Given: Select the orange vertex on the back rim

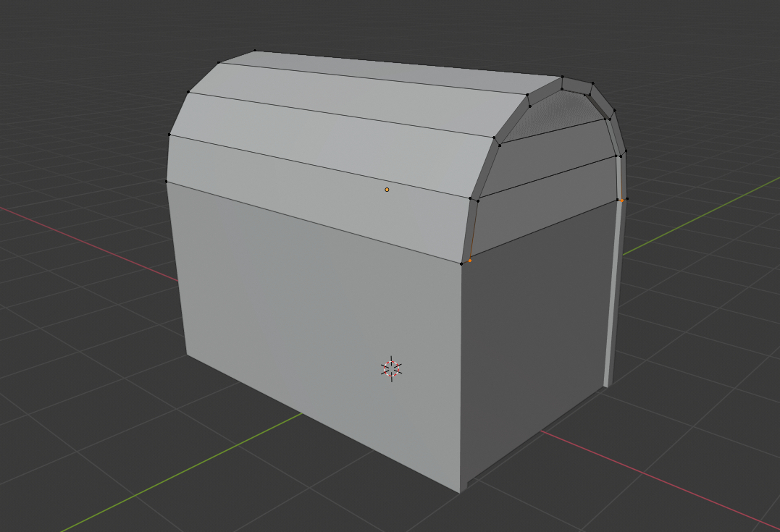Looking at the screenshot, I should pos(622,200).
